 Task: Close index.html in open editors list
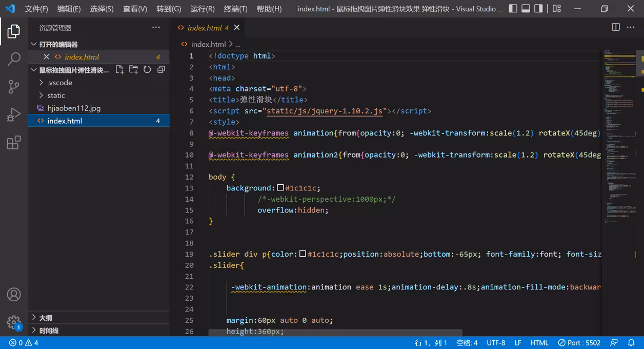coord(47,57)
